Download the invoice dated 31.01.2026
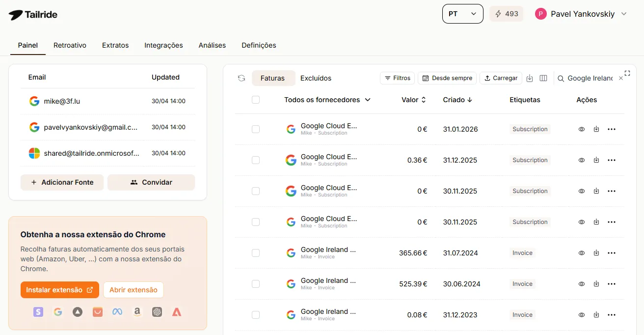 pyautogui.click(x=596, y=129)
